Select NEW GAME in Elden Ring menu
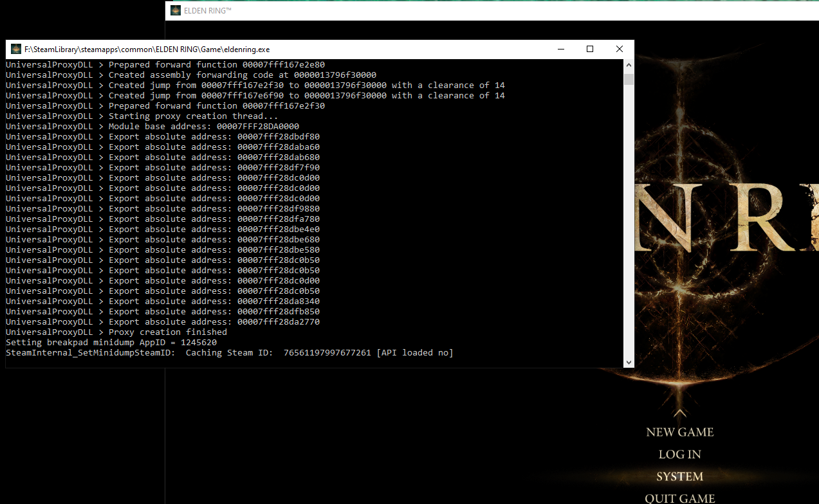819x504 pixels. [x=679, y=432]
